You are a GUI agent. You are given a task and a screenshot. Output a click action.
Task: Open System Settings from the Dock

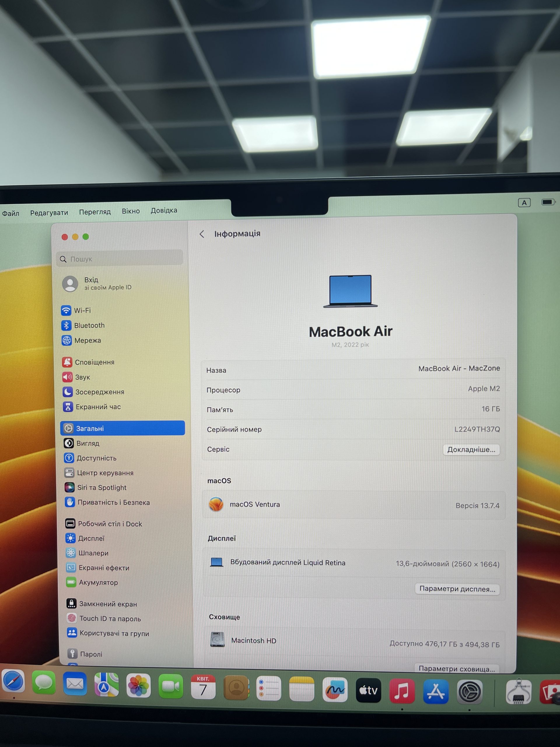point(469,692)
